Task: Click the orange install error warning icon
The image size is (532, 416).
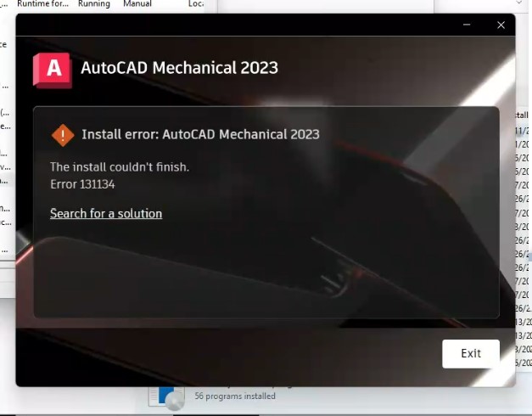Action: 63,135
